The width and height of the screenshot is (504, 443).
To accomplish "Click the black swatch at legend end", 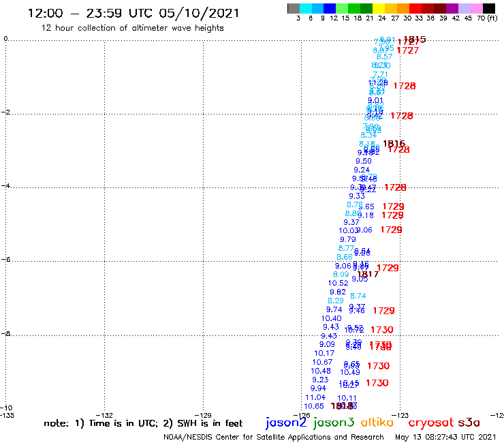I will click(488, 8).
